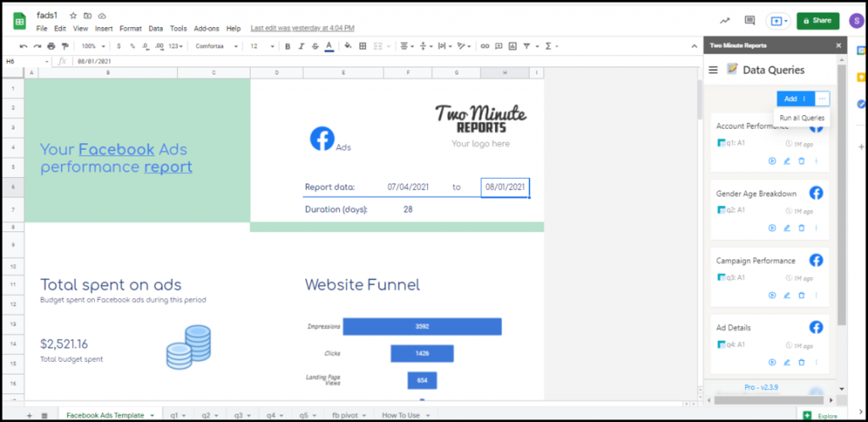Edit the Gender Age Breakdown query
Screen dimensions: 868x422
pyautogui.click(x=787, y=228)
